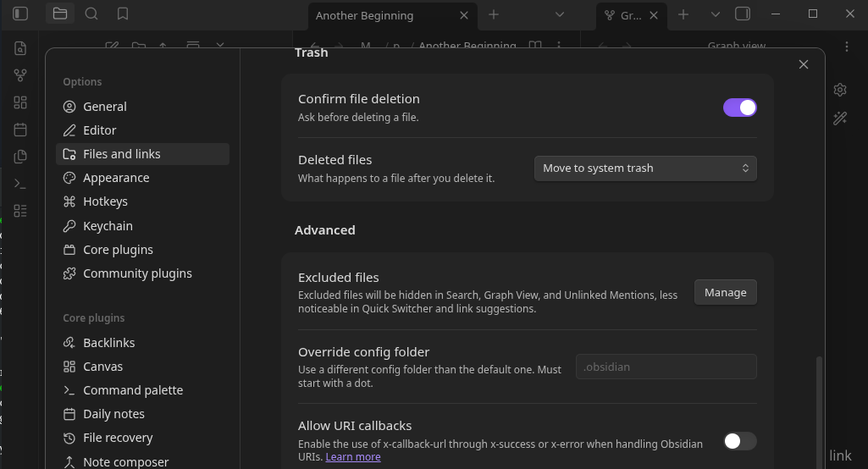
Task: Open command palette ribbon icon
Action: [20, 184]
